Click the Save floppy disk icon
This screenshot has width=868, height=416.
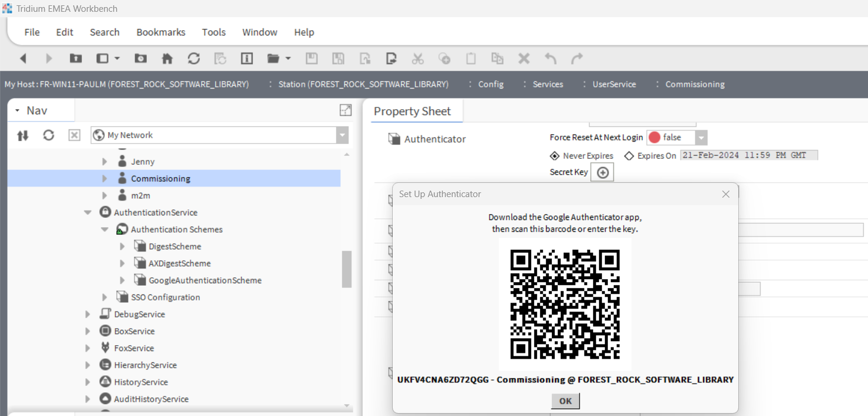[x=311, y=58]
